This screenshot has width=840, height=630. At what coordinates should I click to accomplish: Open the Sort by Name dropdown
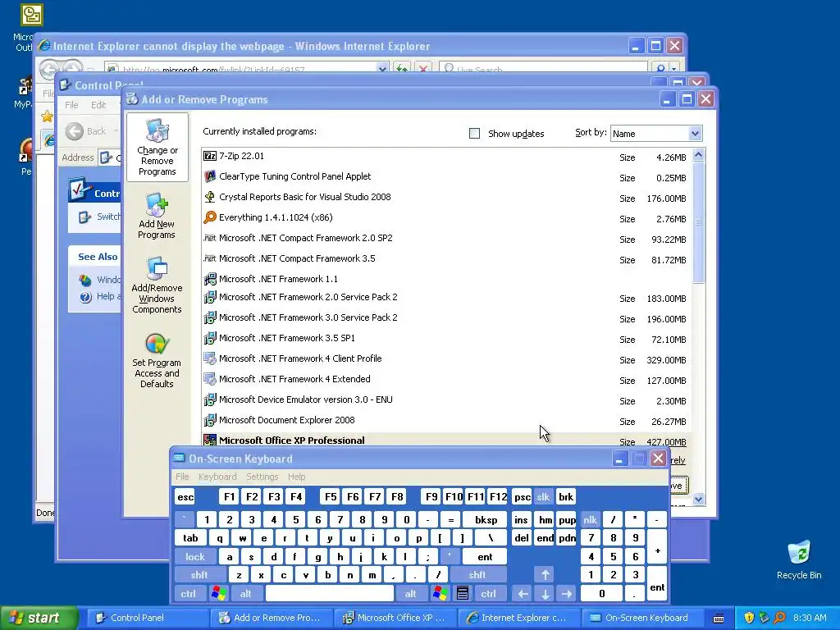click(x=695, y=134)
